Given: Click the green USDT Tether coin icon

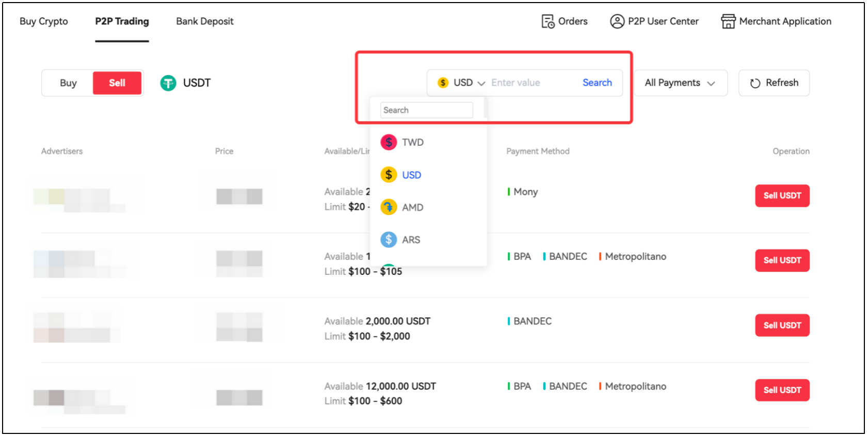Looking at the screenshot, I should (168, 83).
